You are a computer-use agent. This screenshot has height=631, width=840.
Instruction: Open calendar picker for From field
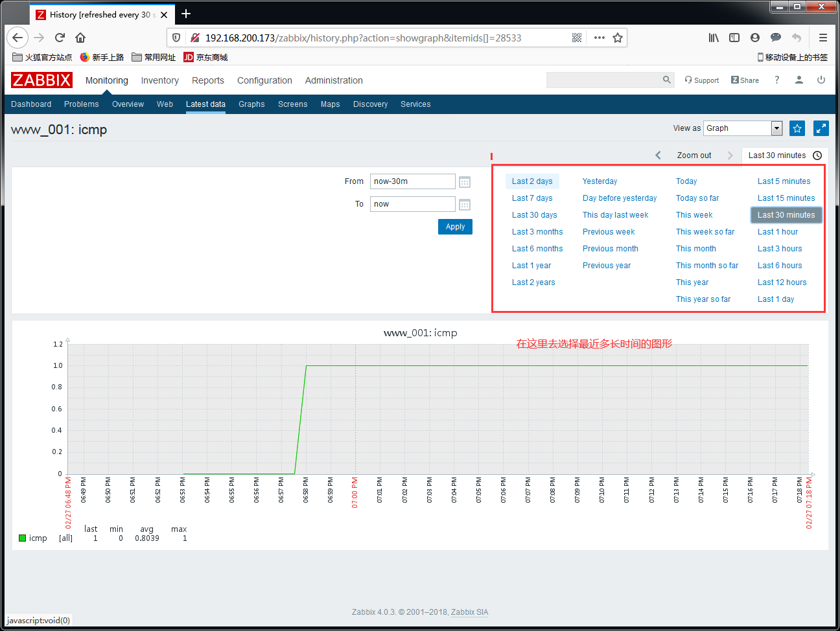click(465, 182)
